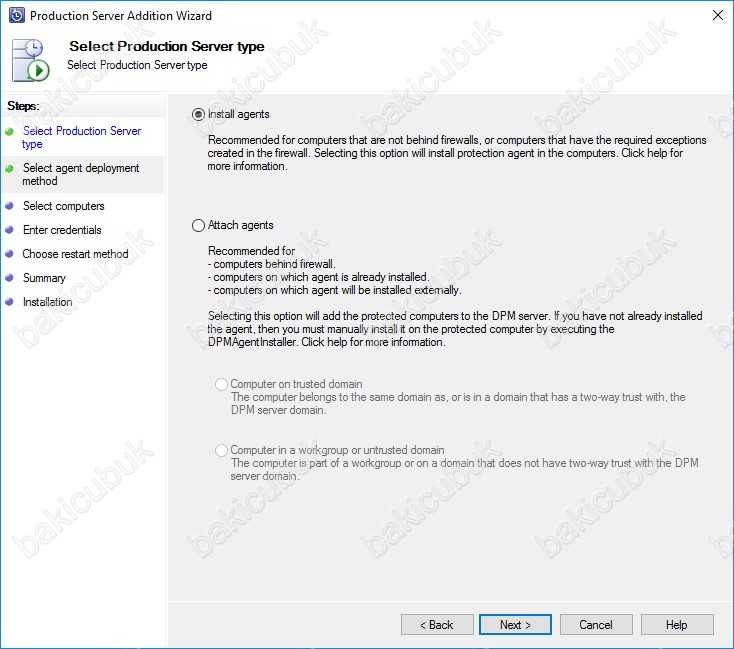The width and height of the screenshot is (734, 649).
Task: Click the server clock icon in header
Action: 31,60
